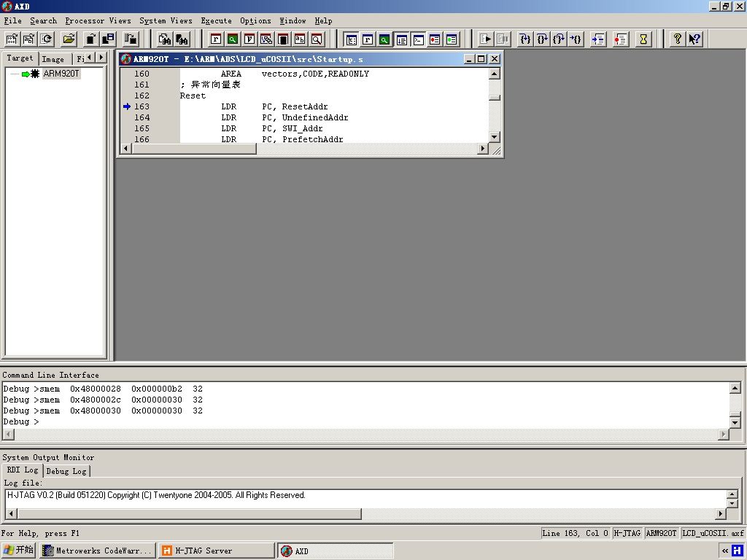Open the System Watch view icon
Viewport: 747px width, 560px height.
point(384,39)
